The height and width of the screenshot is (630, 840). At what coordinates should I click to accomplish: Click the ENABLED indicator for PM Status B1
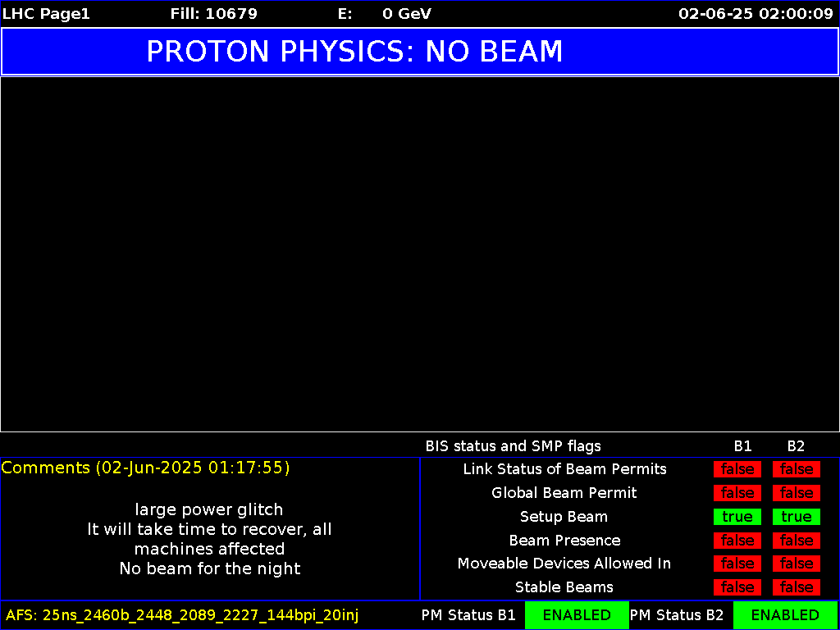tap(577, 615)
